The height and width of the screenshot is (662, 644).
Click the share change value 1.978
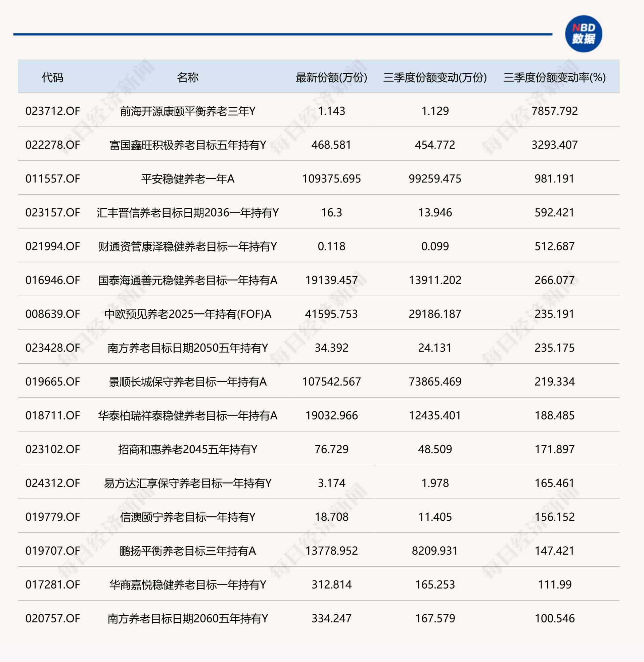point(435,482)
